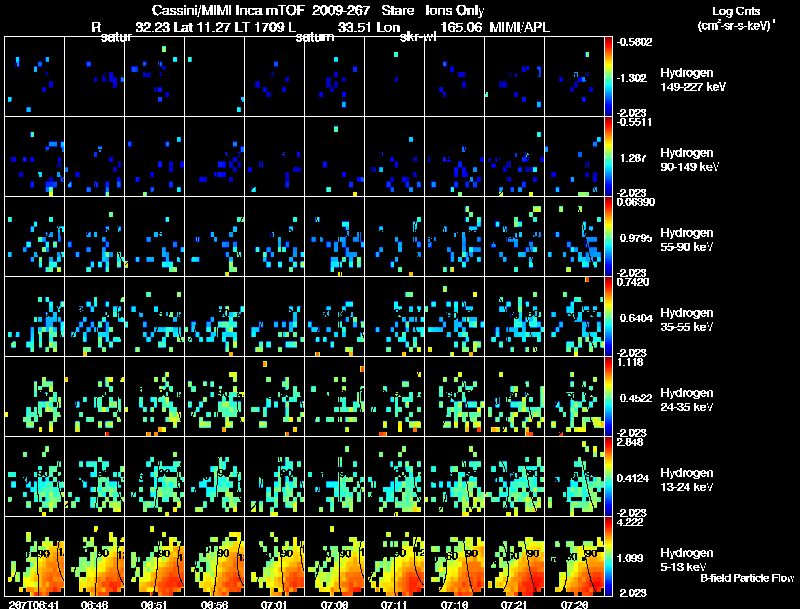The width and height of the screenshot is (800, 609).
Task: Click the '2.848' colorbar maximum value
Action: pyautogui.click(x=632, y=442)
